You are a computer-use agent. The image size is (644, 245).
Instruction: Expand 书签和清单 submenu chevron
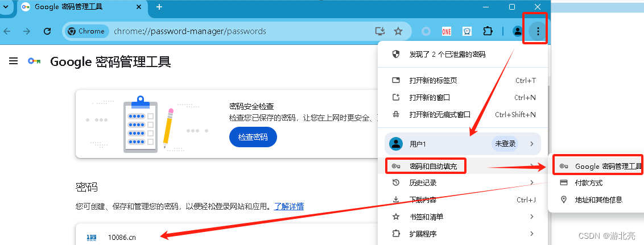click(532, 217)
